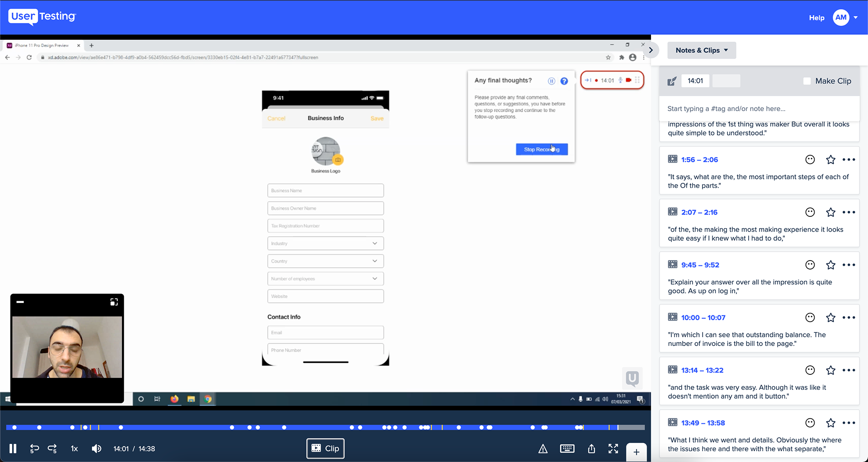Viewport: 868px width, 462px height.
Task: Set sentiment on the 9:45 clip
Action: [x=810, y=265]
